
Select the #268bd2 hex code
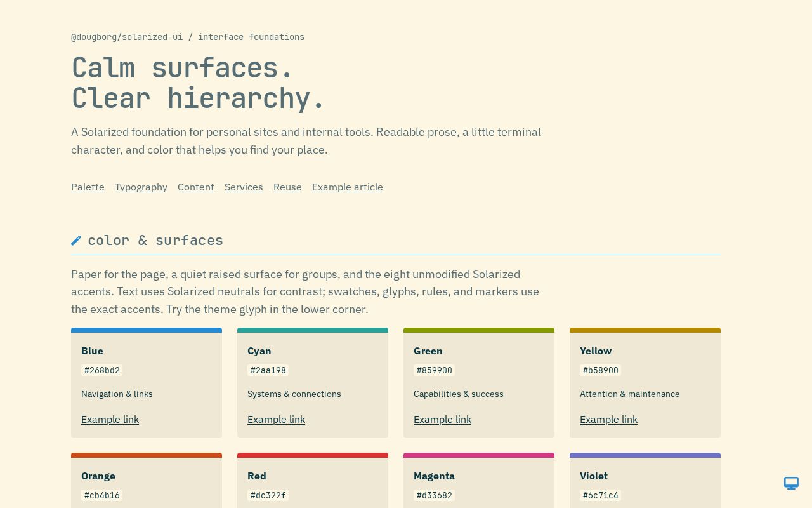coord(101,370)
